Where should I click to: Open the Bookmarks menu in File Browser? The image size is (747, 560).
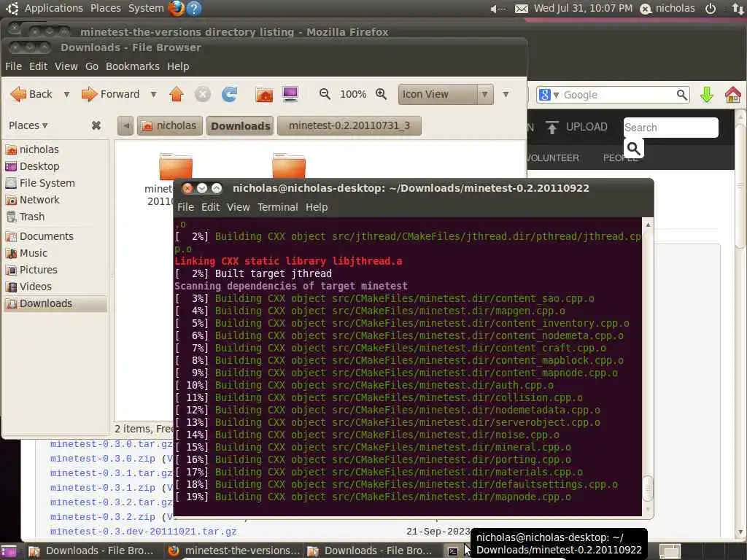[133, 66]
